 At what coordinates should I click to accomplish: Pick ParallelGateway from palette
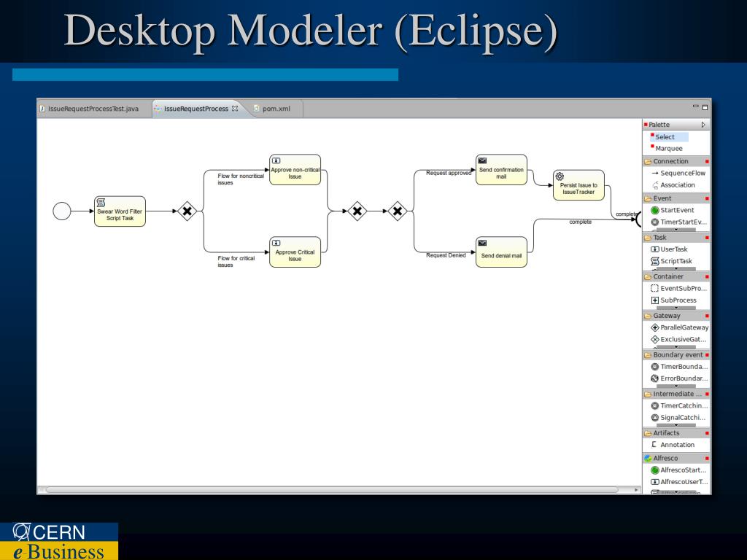(x=679, y=327)
